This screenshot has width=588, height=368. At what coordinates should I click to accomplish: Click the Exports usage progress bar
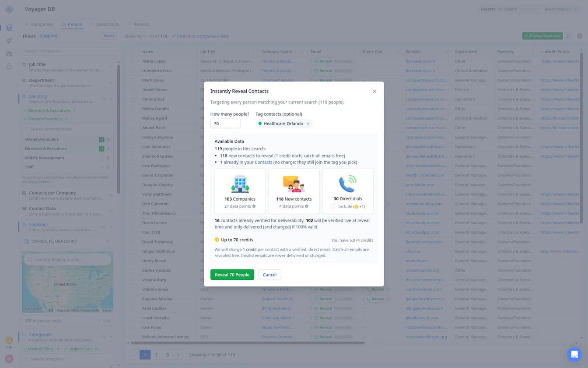point(530,9)
